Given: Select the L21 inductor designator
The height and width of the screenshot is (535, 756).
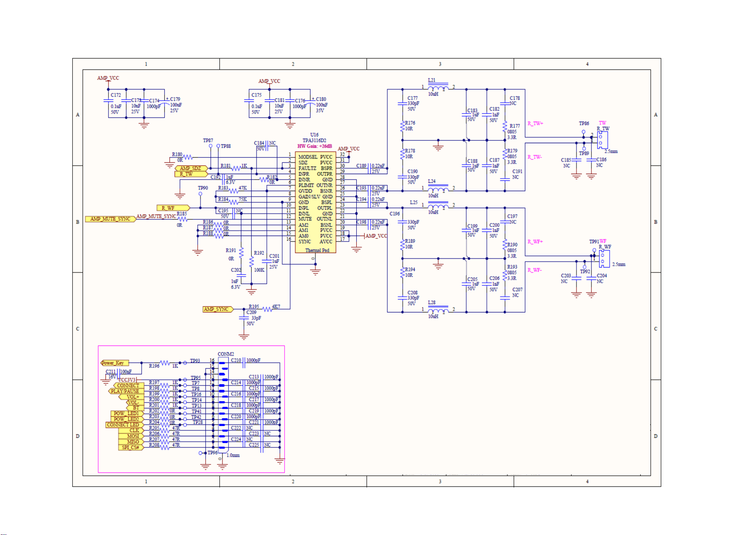Looking at the screenshot, I should (x=432, y=80).
